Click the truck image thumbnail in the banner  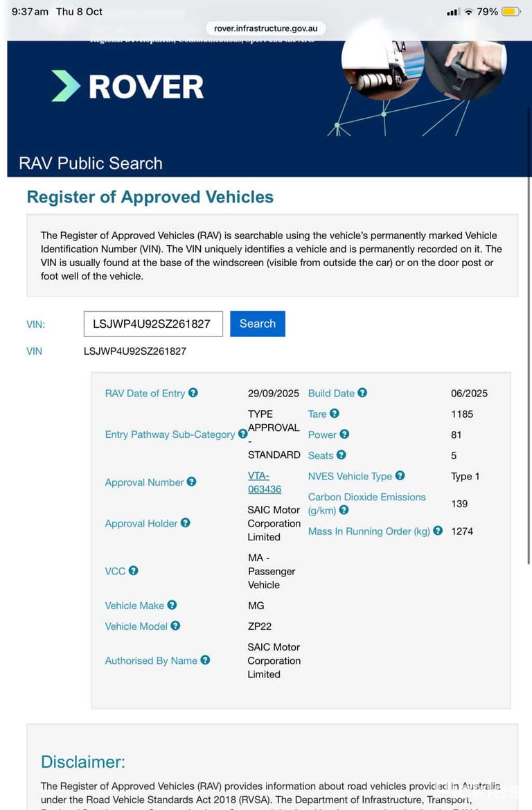(383, 70)
